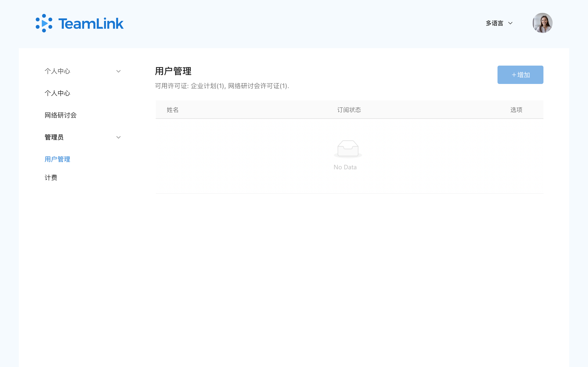588x367 pixels.
Task: Open the user profile avatar
Action: click(542, 23)
